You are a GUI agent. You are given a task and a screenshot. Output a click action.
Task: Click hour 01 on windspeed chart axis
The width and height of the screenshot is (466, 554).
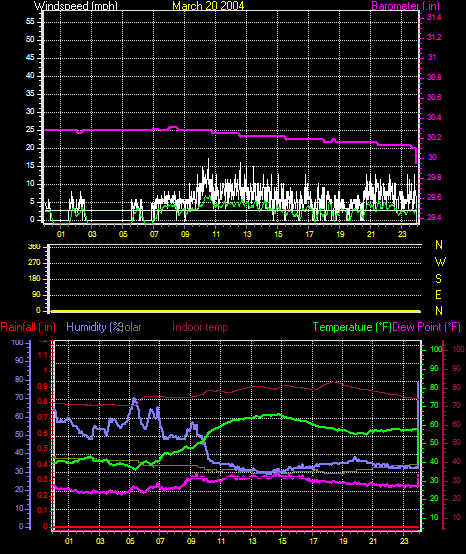point(61,234)
